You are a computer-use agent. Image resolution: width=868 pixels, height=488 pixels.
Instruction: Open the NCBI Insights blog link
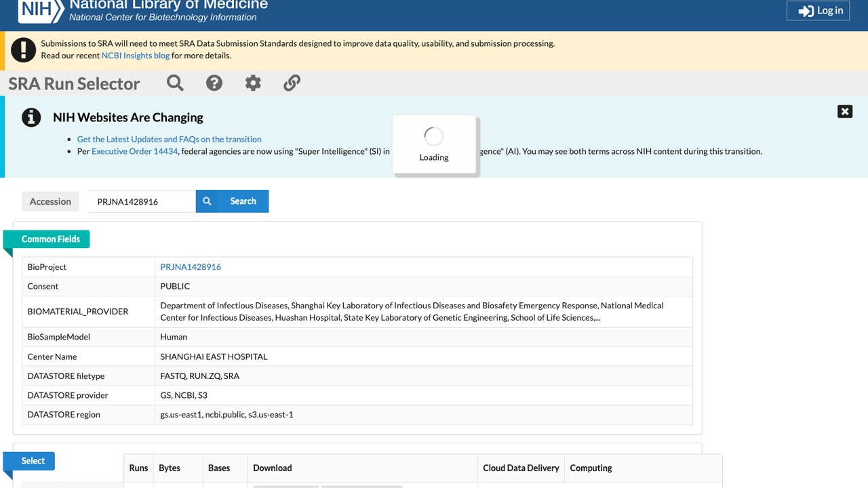(136, 56)
